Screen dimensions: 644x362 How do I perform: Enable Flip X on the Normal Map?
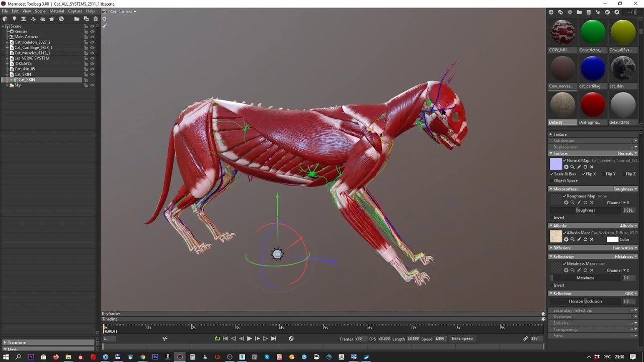pos(588,174)
